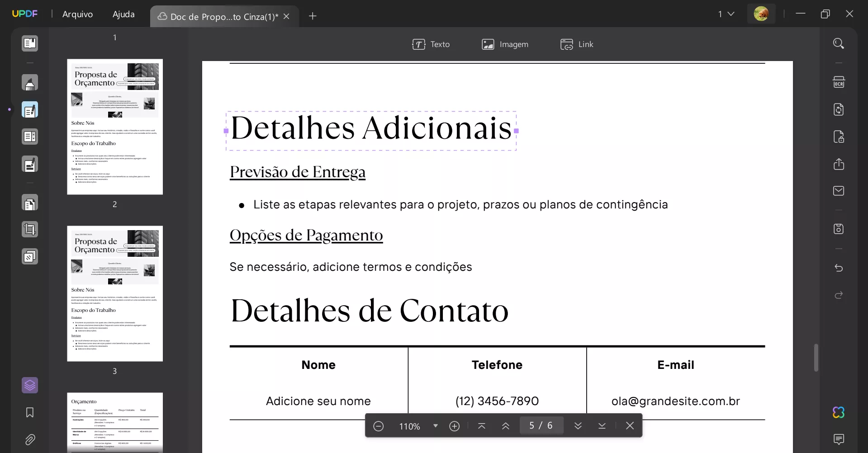
Task: Open the crop pages tool
Action: click(30, 230)
